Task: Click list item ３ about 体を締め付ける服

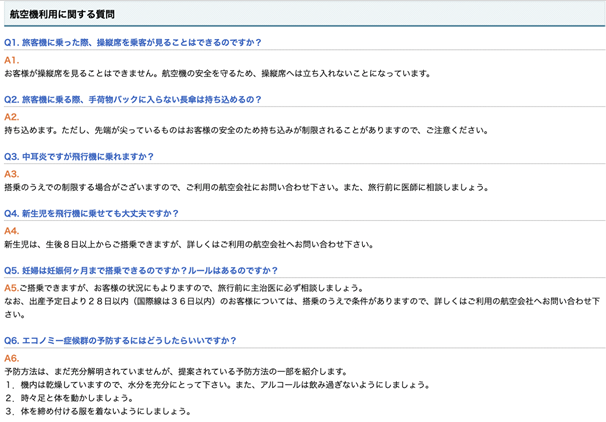Action: click(x=98, y=411)
